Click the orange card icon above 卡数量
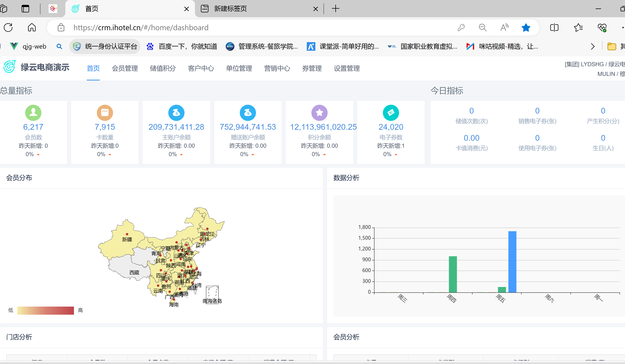The width and height of the screenshot is (625, 364). (105, 113)
